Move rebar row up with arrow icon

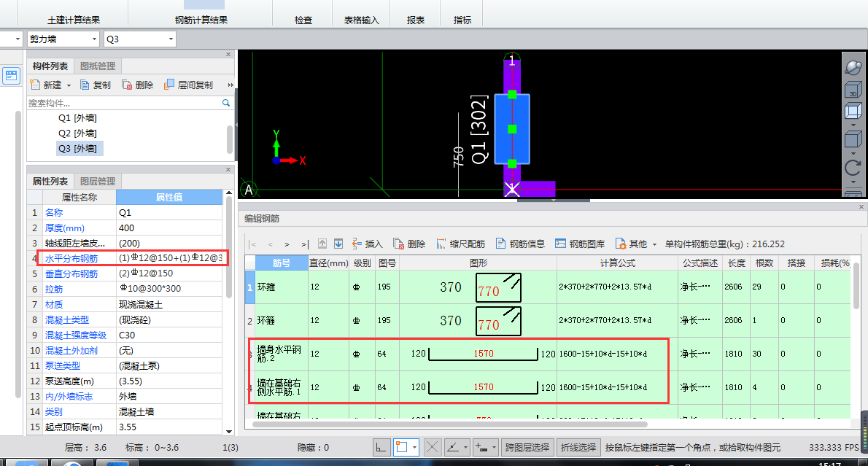tap(322, 244)
